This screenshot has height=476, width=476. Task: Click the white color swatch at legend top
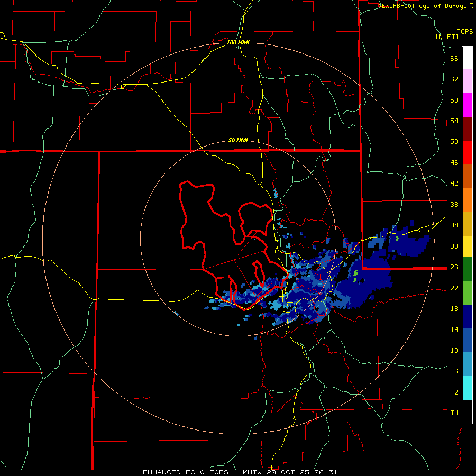pos(467,58)
